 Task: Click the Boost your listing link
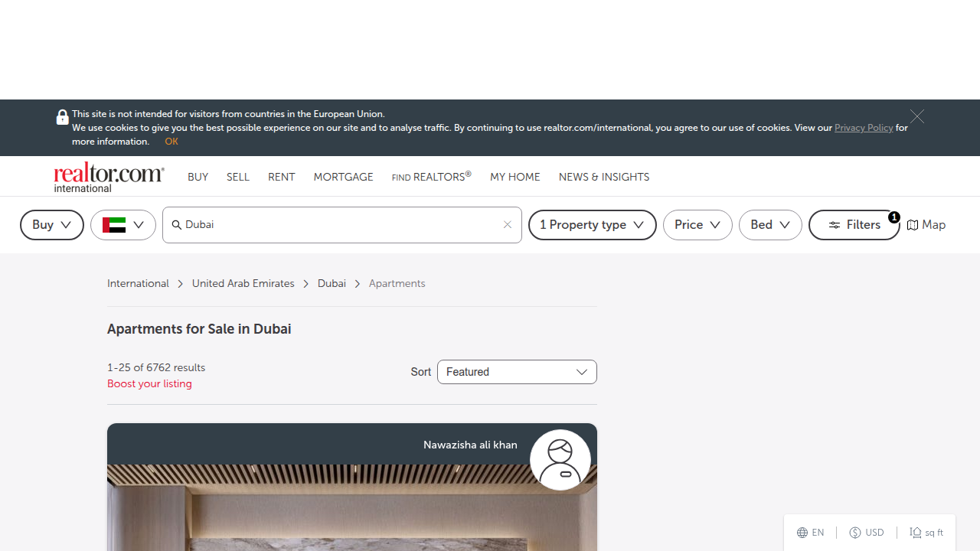click(x=149, y=384)
